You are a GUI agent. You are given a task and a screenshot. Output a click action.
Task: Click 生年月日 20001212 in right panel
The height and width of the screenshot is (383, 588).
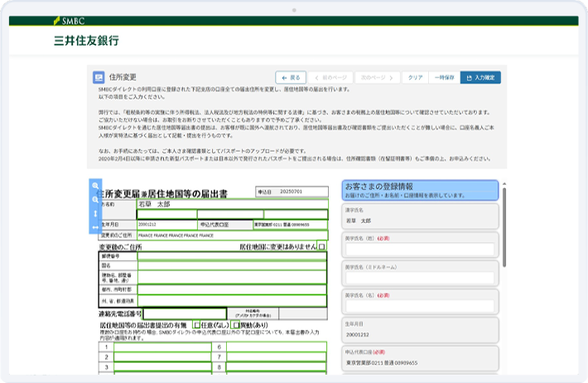point(420,330)
